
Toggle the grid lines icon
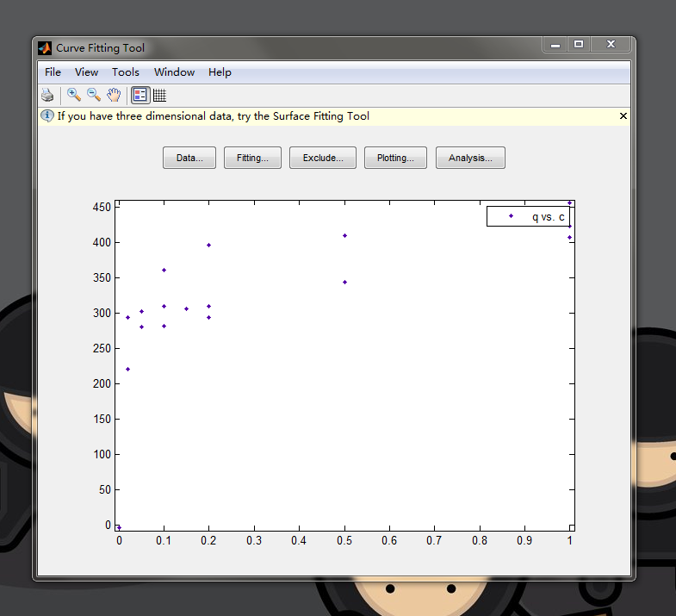point(159,95)
